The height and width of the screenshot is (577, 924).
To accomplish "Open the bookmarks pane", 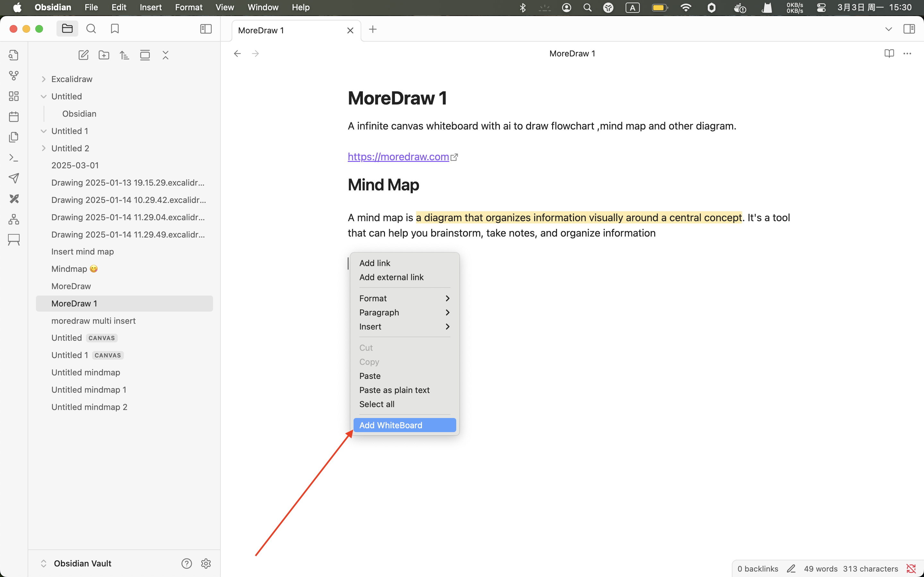I will 115,29.
